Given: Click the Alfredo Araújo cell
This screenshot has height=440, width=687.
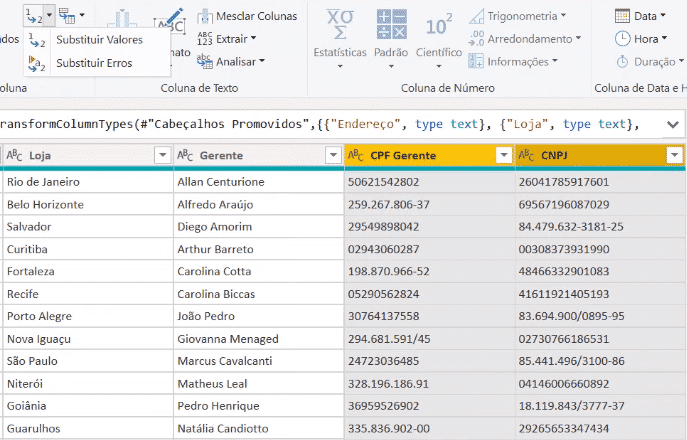Looking at the screenshot, I should pyautogui.click(x=259, y=205).
